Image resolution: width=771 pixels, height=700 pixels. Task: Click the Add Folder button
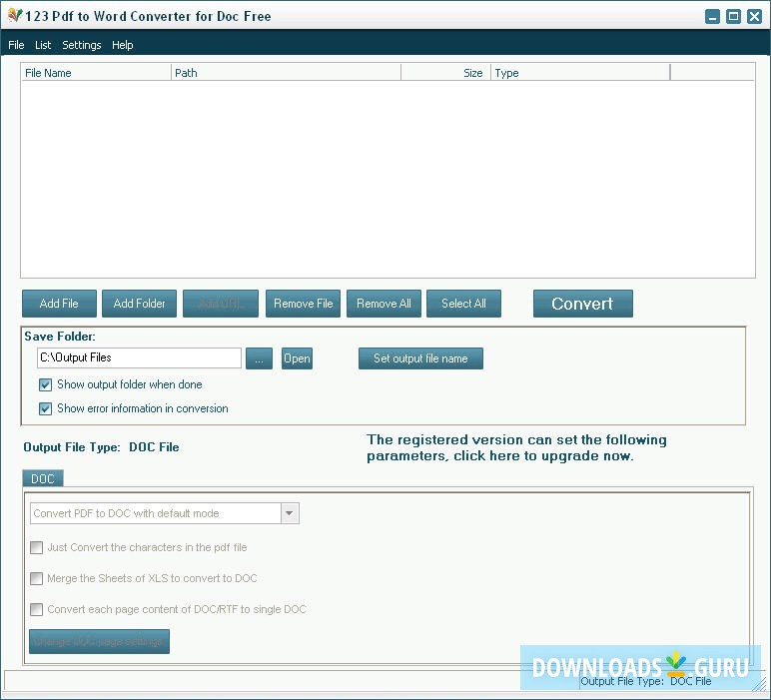pyautogui.click(x=139, y=304)
